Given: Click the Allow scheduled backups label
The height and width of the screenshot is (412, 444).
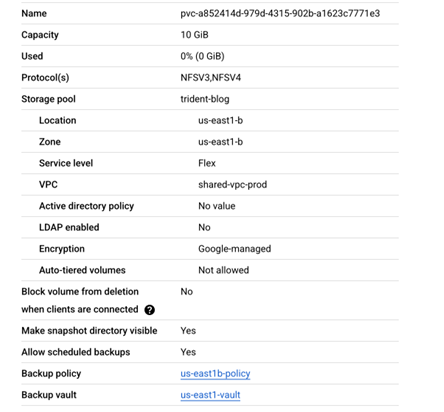Looking at the screenshot, I should (x=76, y=352).
